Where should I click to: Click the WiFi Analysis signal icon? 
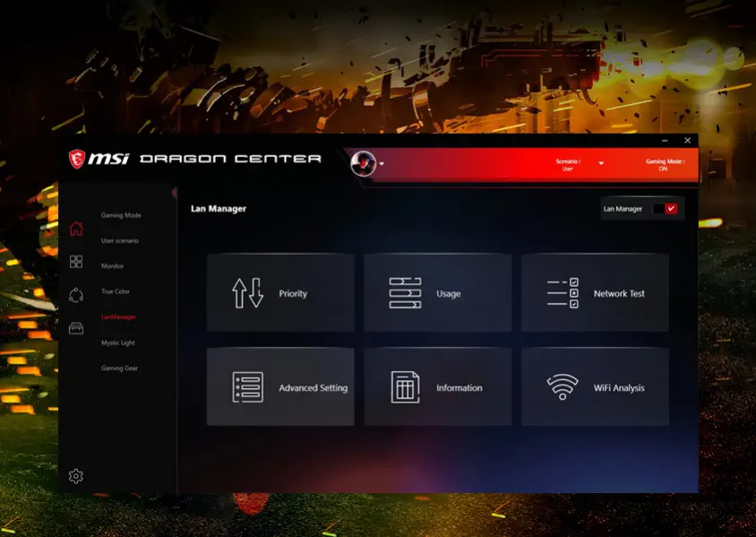[563, 387]
